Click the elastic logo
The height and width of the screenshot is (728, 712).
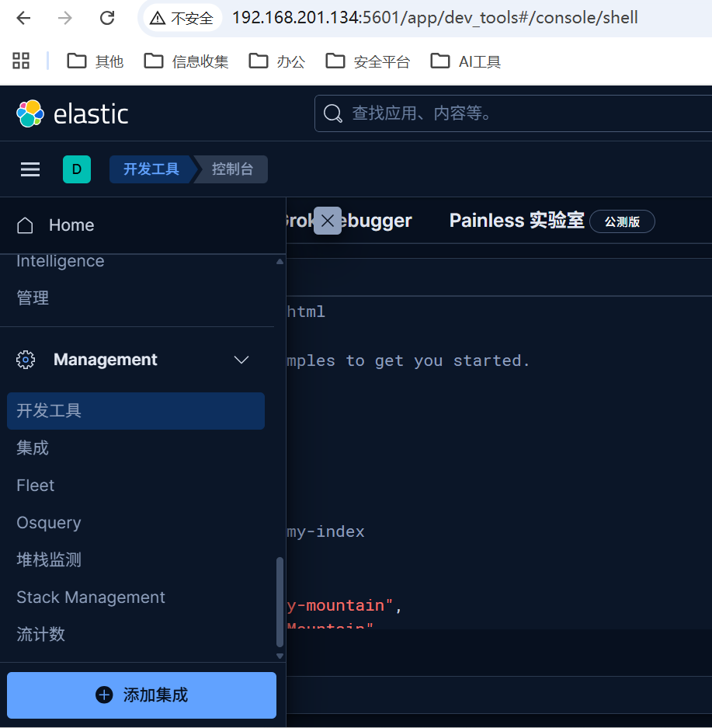tap(72, 113)
